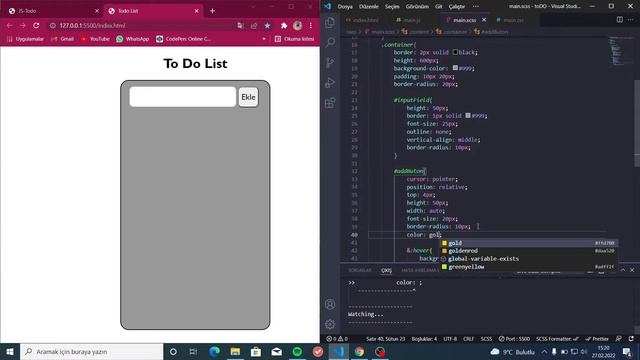640x360 pixels.
Task: Open the Chrome three-dot menu
Action: [311, 26]
